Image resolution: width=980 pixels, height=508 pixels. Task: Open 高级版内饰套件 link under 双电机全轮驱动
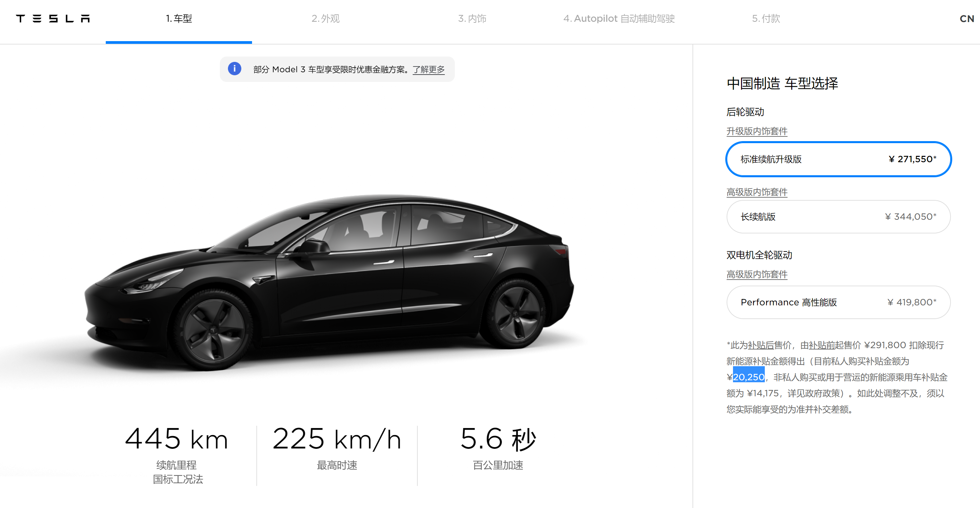click(757, 274)
